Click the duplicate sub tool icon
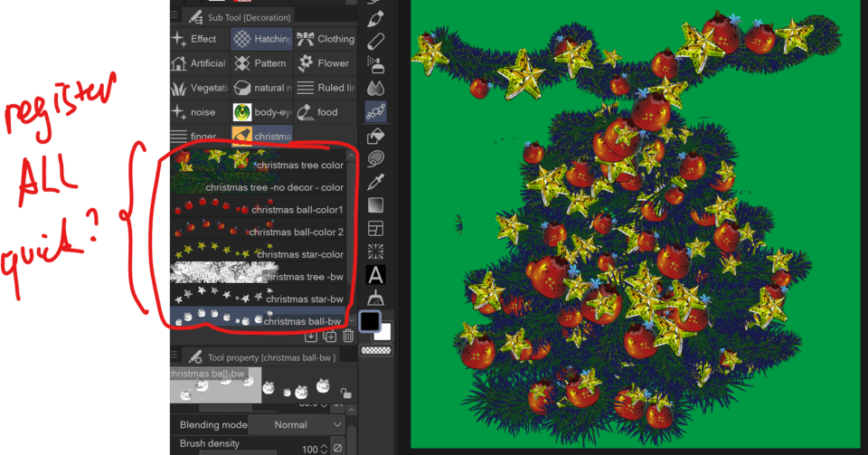 click(x=330, y=336)
